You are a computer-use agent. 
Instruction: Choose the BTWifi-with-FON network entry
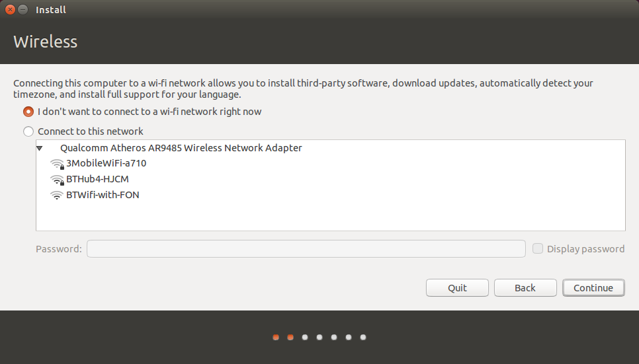[x=103, y=195]
